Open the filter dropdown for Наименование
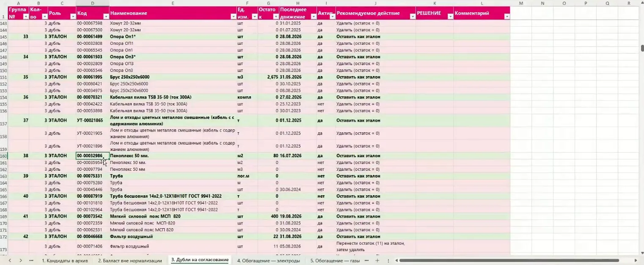This screenshot has width=644, height=265. click(x=233, y=16)
